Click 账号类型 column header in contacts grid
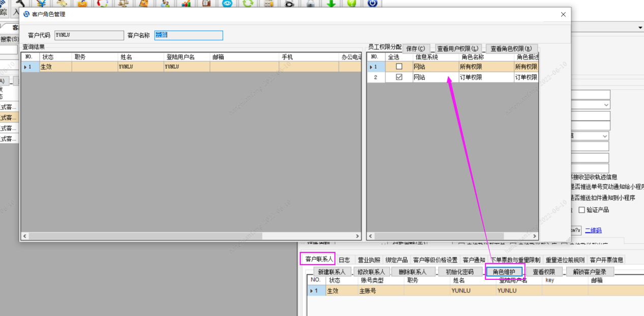 (x=380, y=280)
